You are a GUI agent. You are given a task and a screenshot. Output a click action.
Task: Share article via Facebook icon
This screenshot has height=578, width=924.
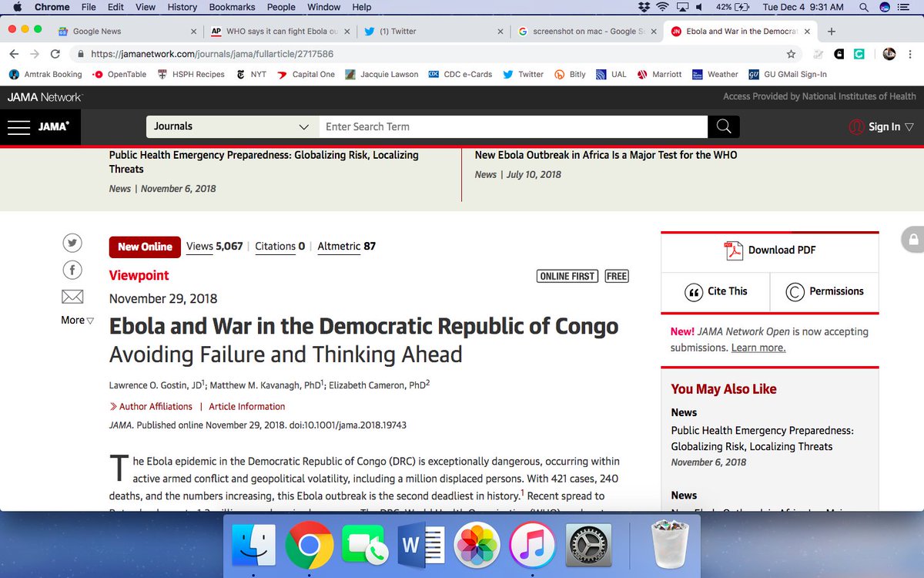point(72,270)
